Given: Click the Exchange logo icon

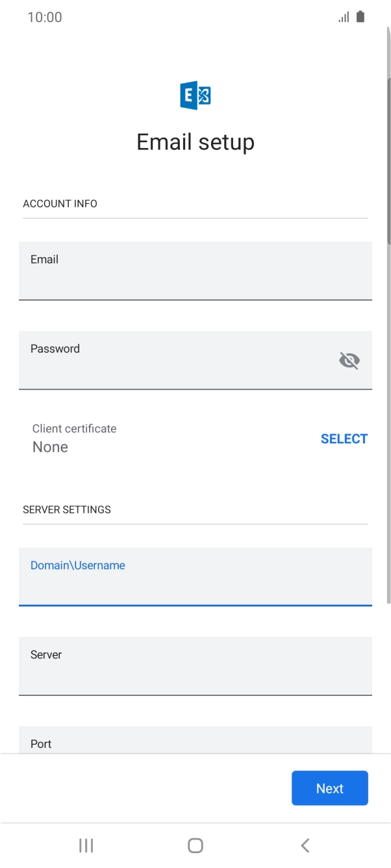Looking at the screenshot, I should pyautogui.click(x=195, y=97).
